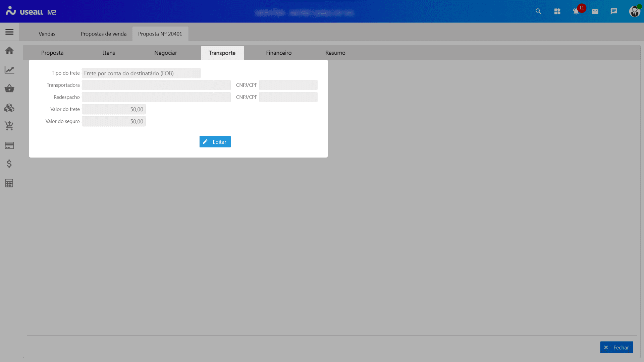
Task: Open the shopping cart purchases icon
Action: (9, 126)
